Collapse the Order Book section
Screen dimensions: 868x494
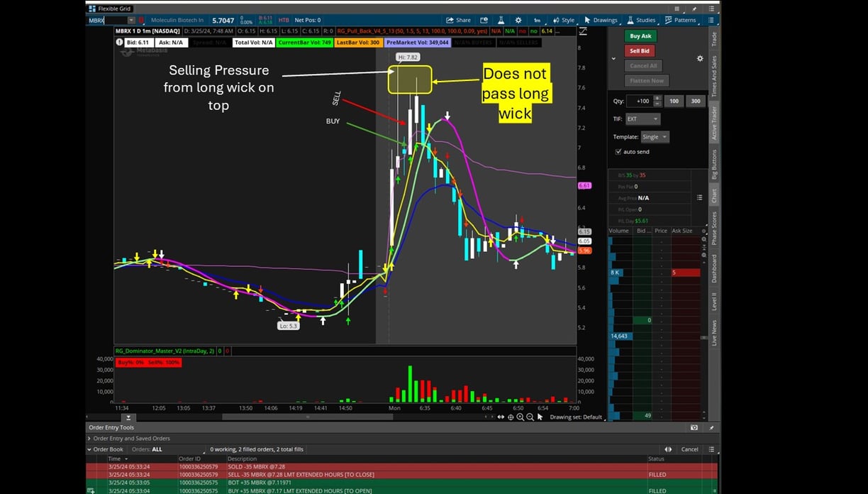(x=89, y=449)
